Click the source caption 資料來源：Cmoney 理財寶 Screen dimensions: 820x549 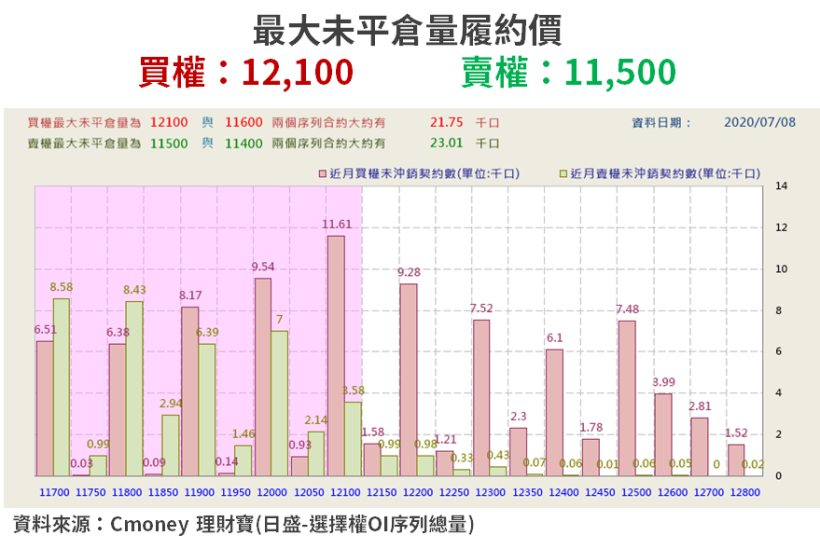(x=133, y=524)
